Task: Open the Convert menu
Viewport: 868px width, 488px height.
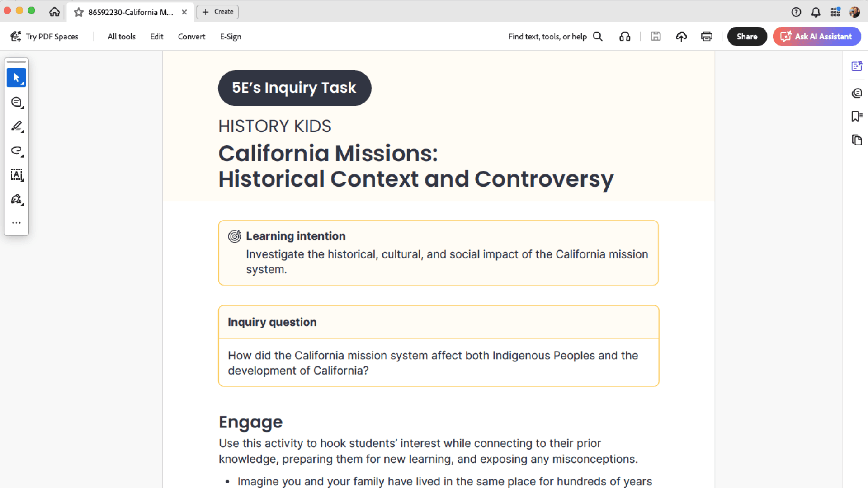Action: (x=191, y=36)
